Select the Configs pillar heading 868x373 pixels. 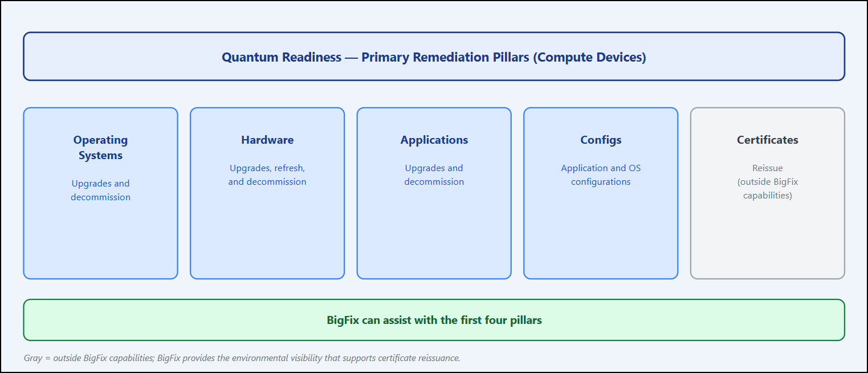(601, 140)
